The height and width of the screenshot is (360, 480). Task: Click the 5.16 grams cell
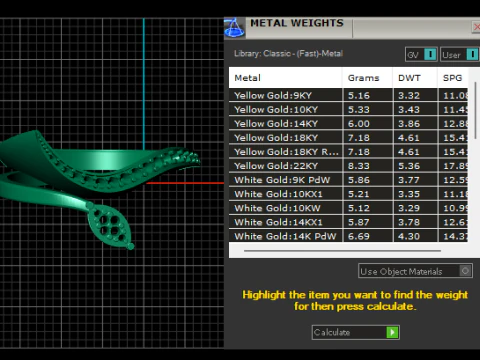coord(367,95)
